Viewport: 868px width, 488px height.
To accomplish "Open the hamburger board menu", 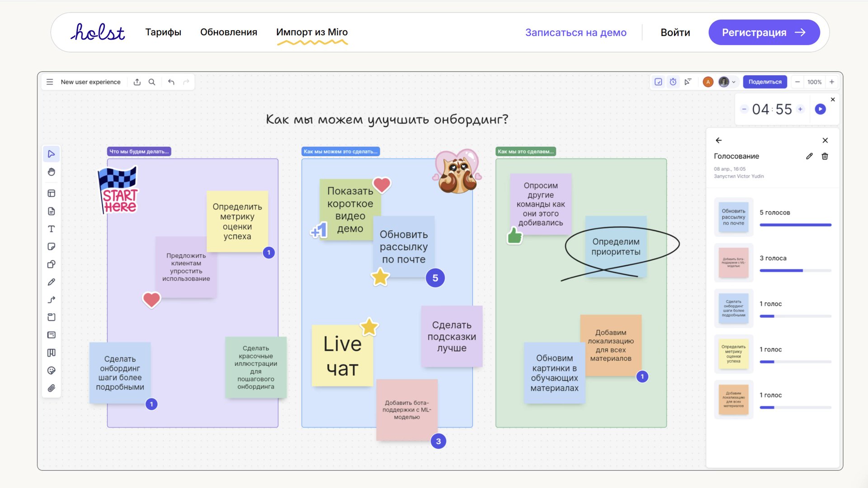I will (50, 82).
